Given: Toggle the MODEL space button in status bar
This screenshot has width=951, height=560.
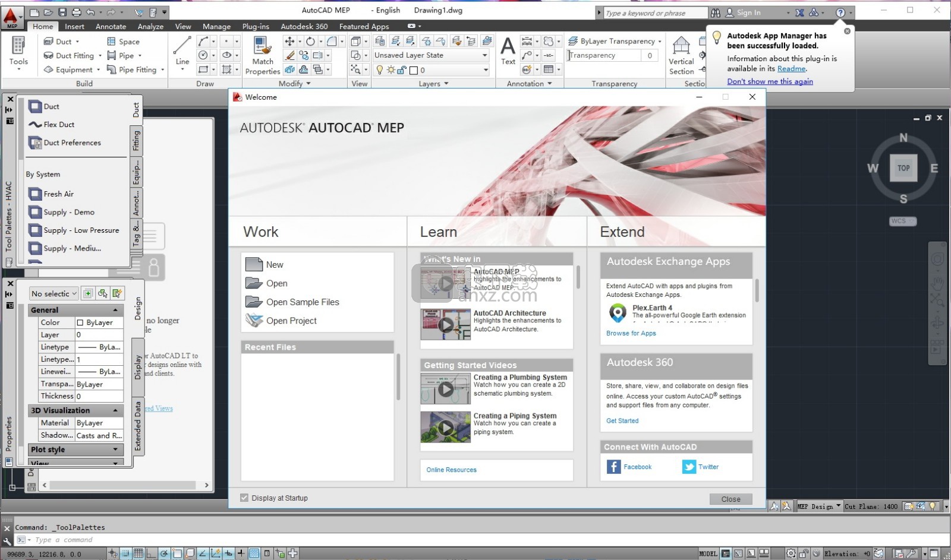Looking at the screenshot, I should click(708, 553).
